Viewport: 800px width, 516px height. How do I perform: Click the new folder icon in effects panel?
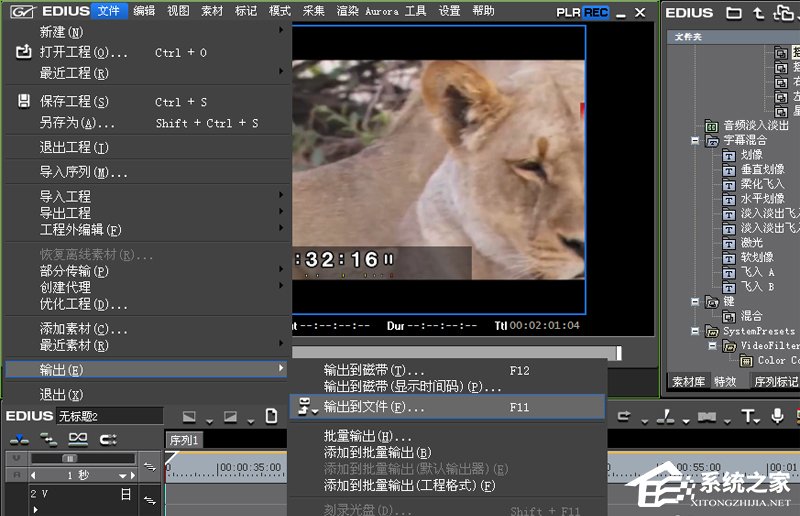(734, 13)
